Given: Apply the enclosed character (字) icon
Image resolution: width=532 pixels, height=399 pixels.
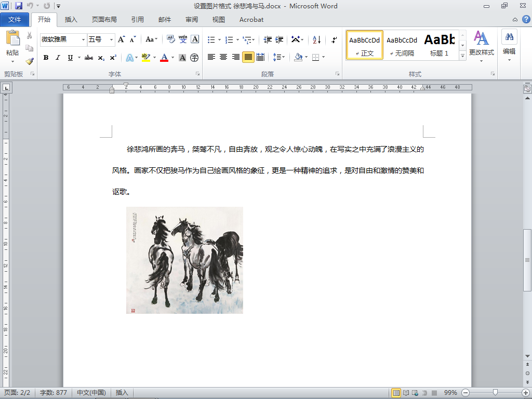Looking at the screenshot, I should (194, 58).
